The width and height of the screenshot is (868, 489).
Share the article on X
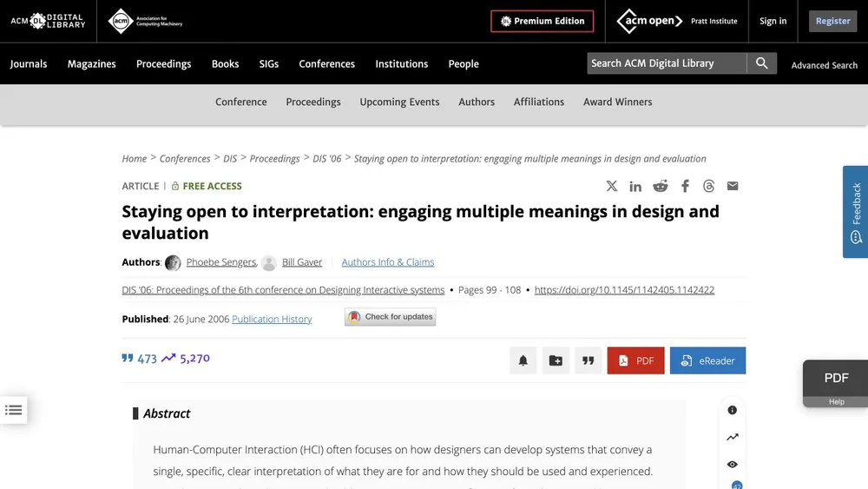(612, 186)
